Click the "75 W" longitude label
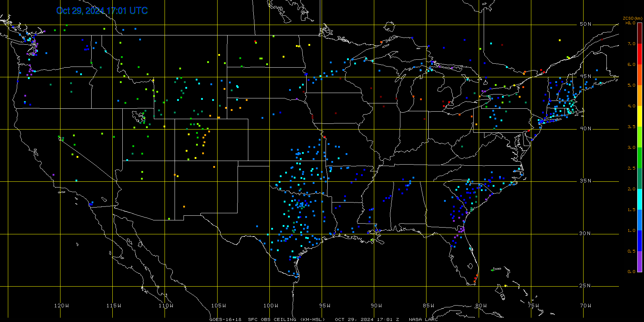The width and height of the screenshot is (644, 322). [x=533, y=306]
